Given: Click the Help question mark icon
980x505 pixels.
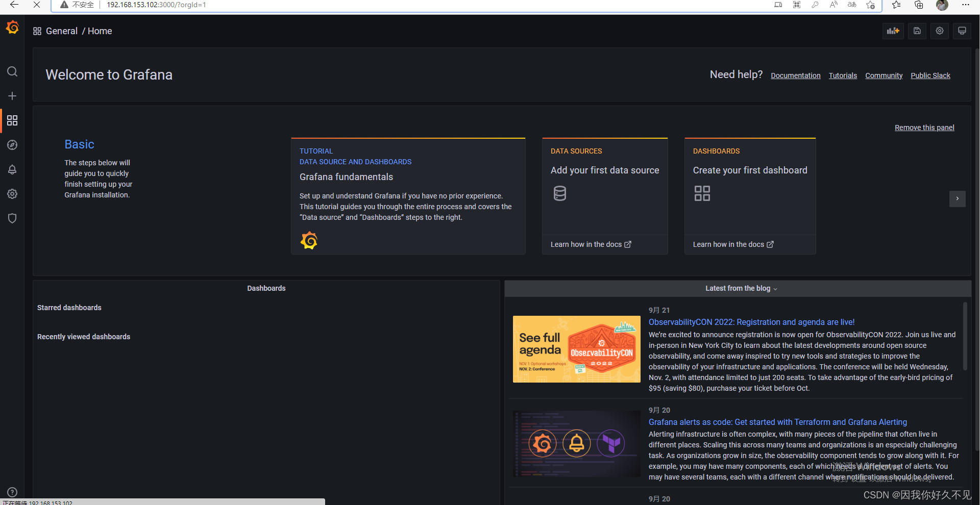Looking at the screenshot, I should (12, 492).
